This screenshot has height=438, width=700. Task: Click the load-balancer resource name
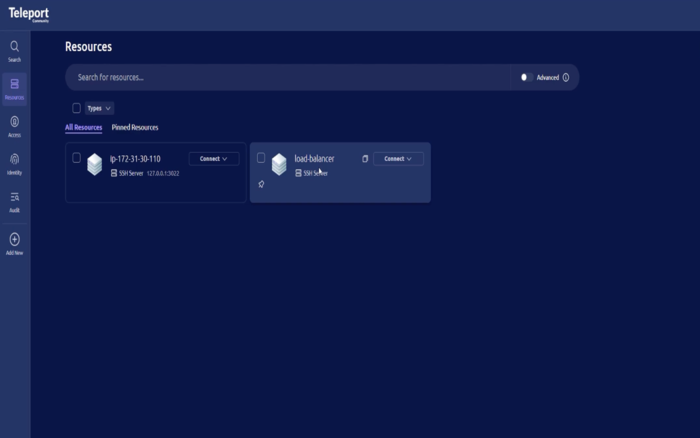[x=314, y=159]
